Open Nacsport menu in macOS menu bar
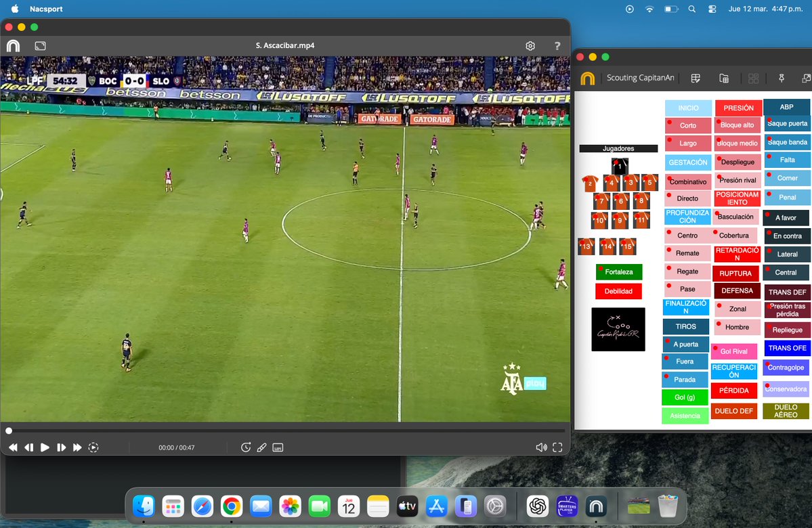The height and width of the screenshot is (528, 812). [46, 9]
